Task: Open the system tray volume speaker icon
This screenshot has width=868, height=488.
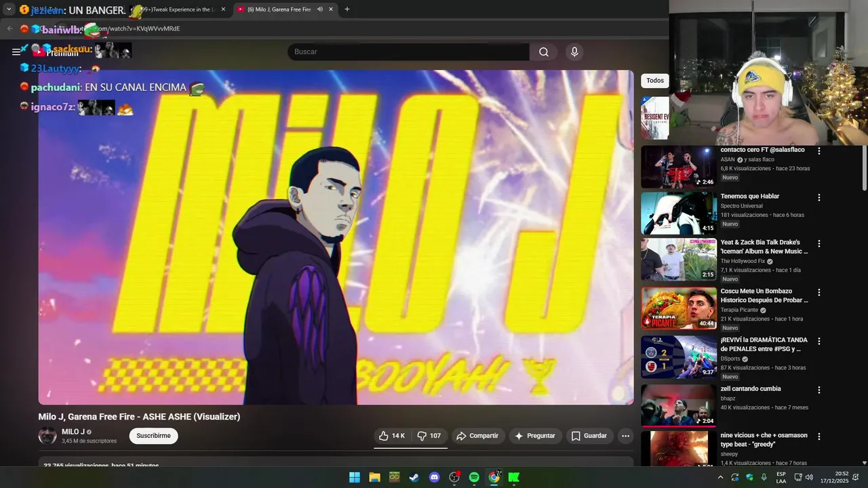Action: click(809, 477)
